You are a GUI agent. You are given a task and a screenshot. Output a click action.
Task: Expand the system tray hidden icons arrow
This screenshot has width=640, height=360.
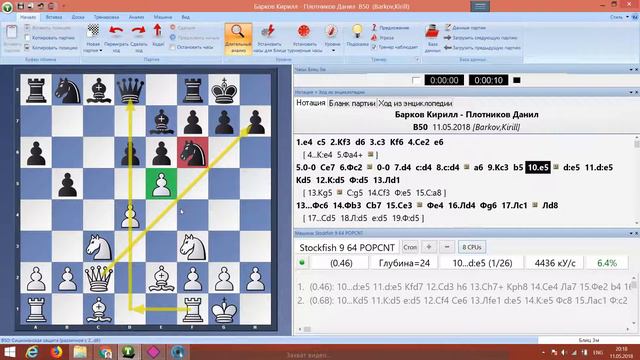coord(543,352)
